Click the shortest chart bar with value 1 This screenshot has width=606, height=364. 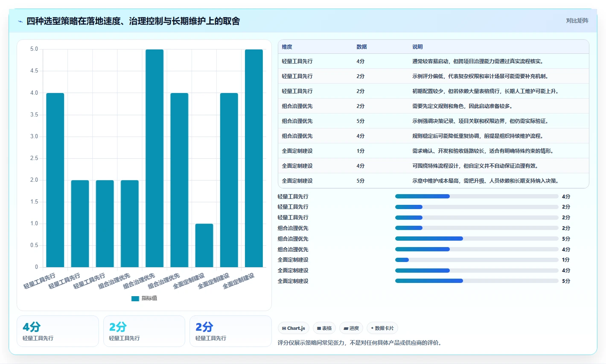[x=204, y=245]
